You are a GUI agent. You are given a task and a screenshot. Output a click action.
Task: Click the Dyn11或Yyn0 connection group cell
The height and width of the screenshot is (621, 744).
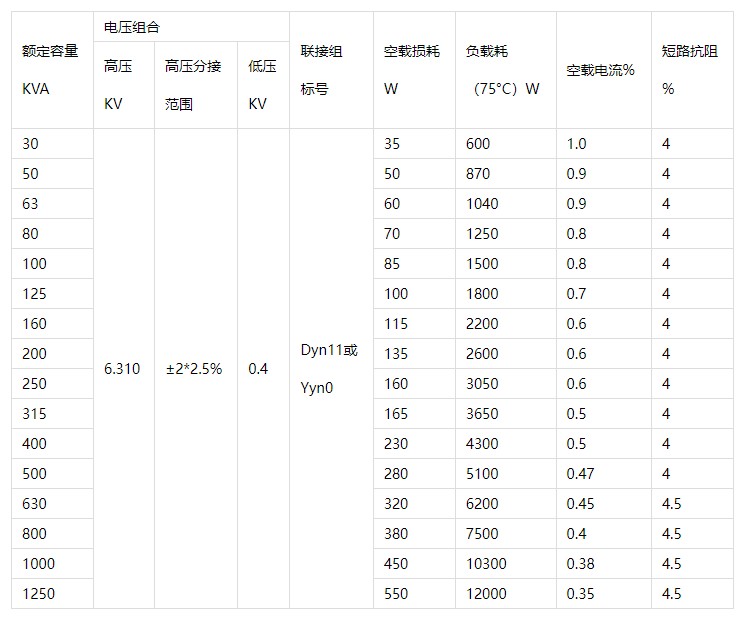329,369
